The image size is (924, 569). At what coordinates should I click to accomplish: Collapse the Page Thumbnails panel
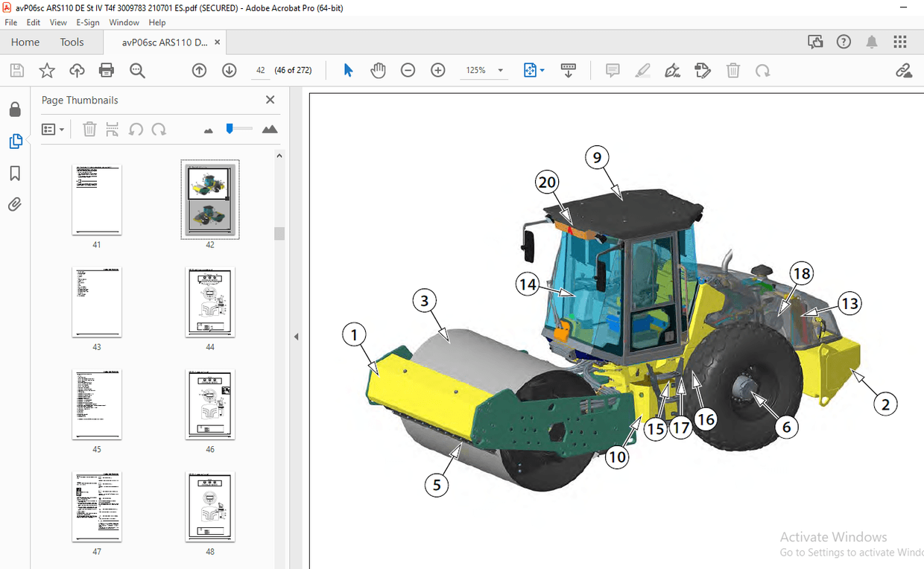(x=270, y=99)
